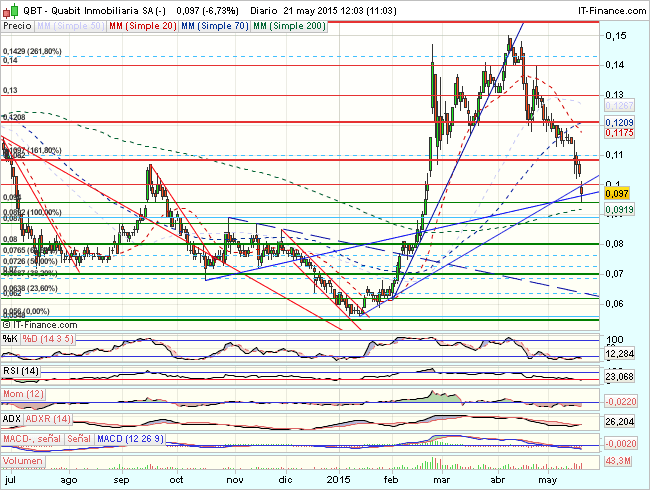
Task: Click the 0,0638 (23,60%) Fibonacci label
Action: (x=30, y=289)
